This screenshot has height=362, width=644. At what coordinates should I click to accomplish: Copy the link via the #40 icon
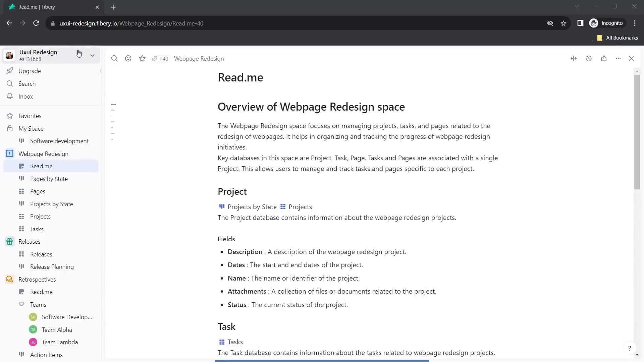pyautogui.click(x=160, y=59)
